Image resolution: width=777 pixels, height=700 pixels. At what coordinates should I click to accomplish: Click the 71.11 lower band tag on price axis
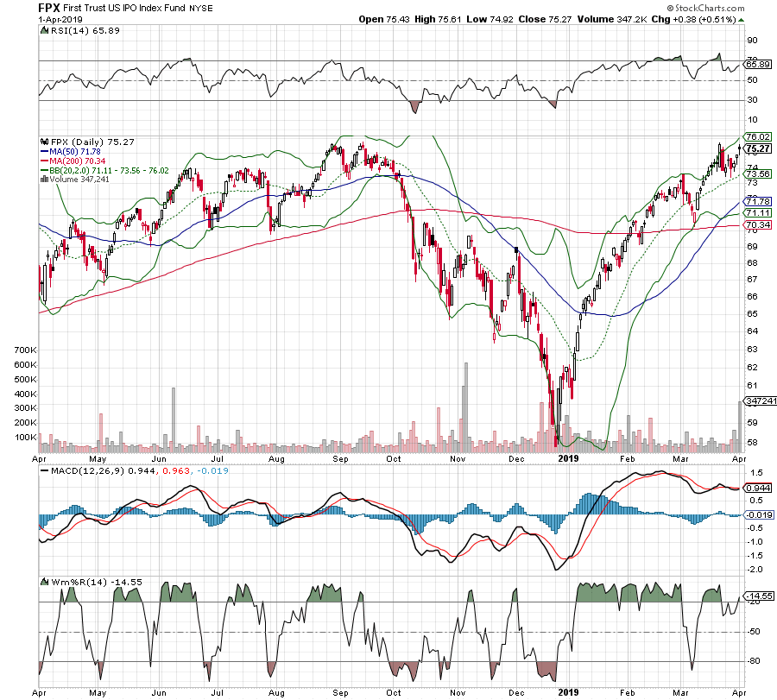point(758,212)
